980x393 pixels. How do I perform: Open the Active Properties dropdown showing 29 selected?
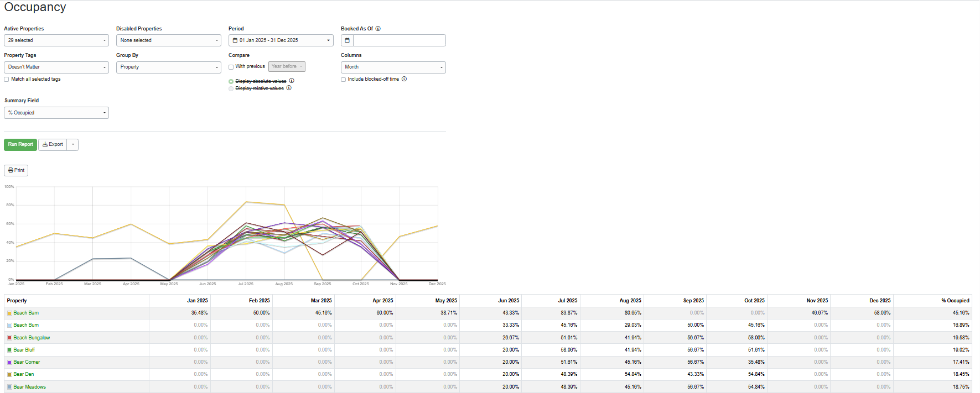pos(56,40)
